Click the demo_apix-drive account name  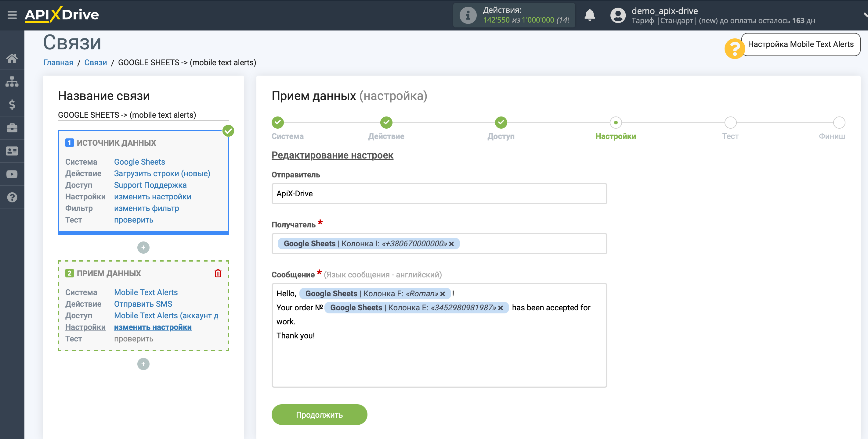click(x=664, y=11)
